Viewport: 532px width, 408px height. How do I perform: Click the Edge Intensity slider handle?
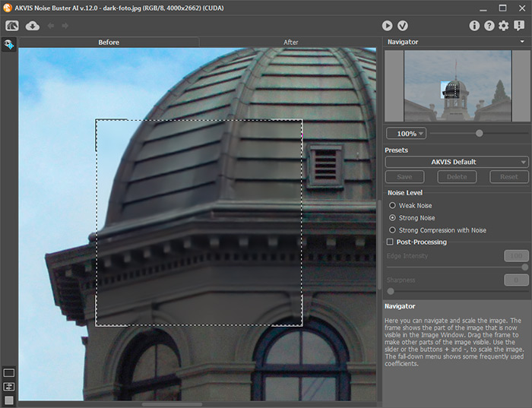point(524,267)
